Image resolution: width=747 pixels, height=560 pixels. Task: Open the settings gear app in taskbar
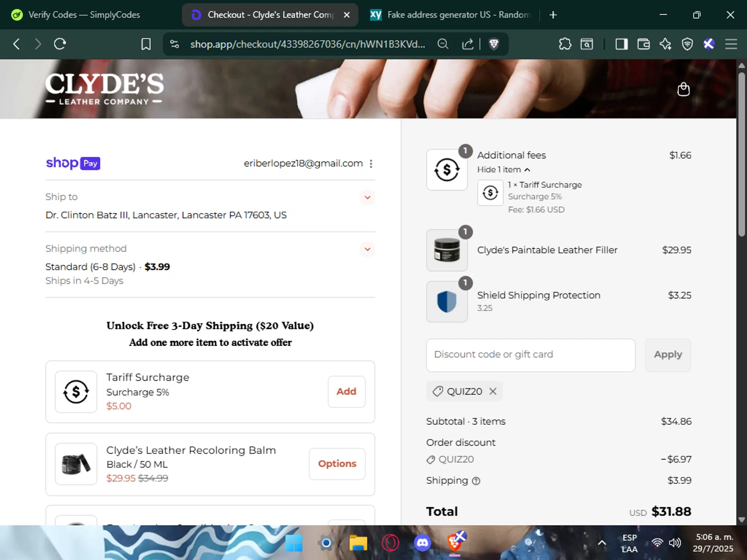(326, 543)
